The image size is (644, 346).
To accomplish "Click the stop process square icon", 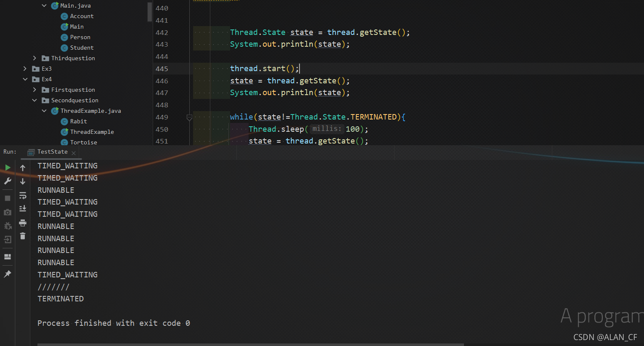I will [8, 198].
